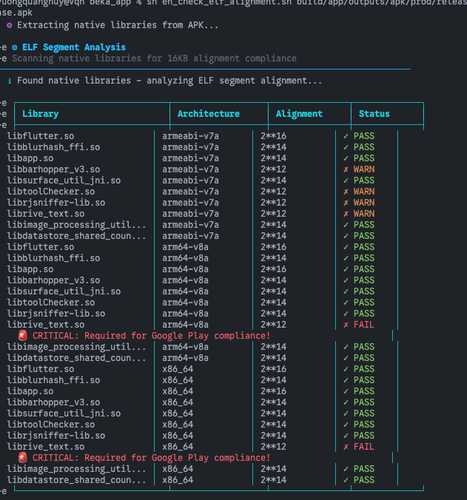The height and width of the screenshot is (500, 467).
Task: Click arm64-v8a architecture cell of libblurhash_ffi.so
Action: 185,258
